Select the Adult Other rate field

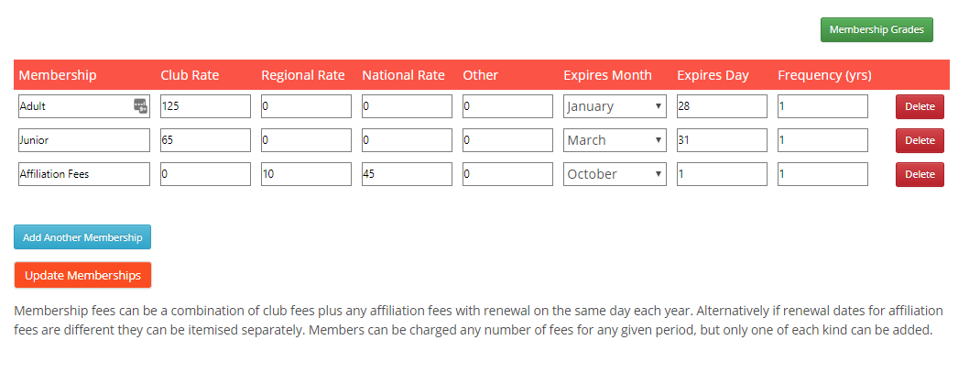[x=507, y=106]
